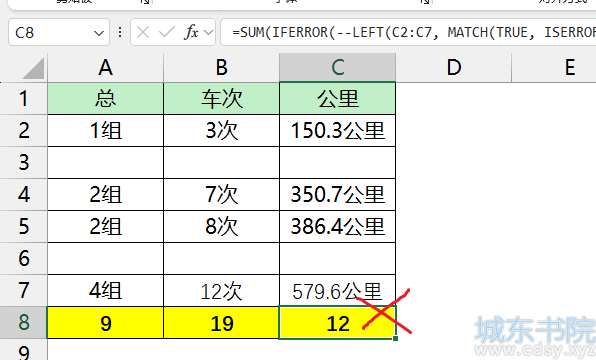The image size is (596, 360).
Task: Confirm formula entry with the checkmark icon
Action: click(167, 32)
